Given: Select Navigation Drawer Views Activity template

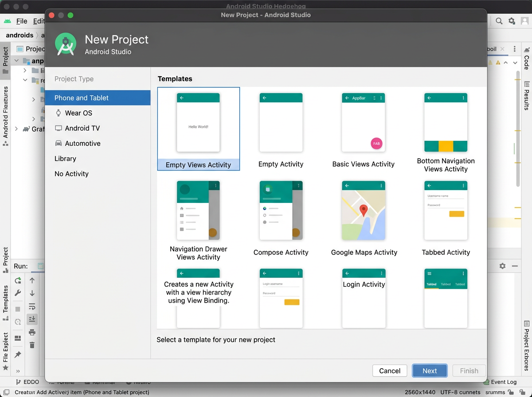Looking at the screenshot, I should (199, 220).
